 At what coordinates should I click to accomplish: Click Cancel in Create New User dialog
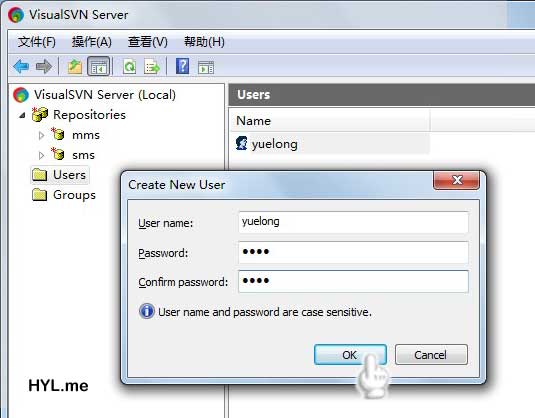[x=431, y=355]
